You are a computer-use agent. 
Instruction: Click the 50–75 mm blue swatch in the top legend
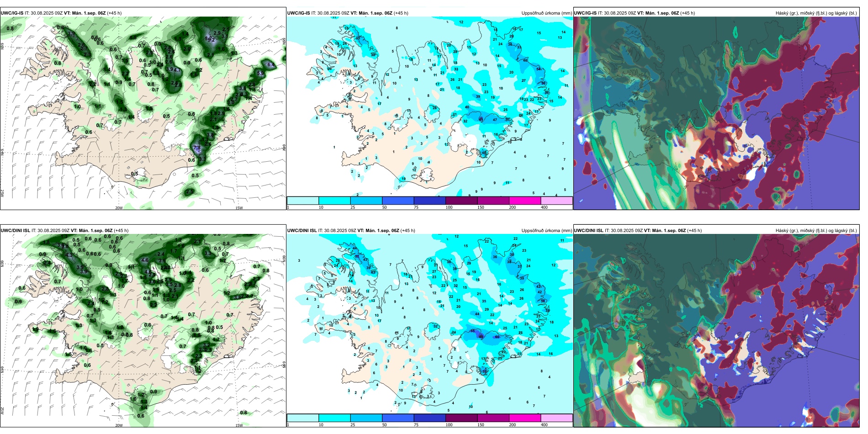398,201
